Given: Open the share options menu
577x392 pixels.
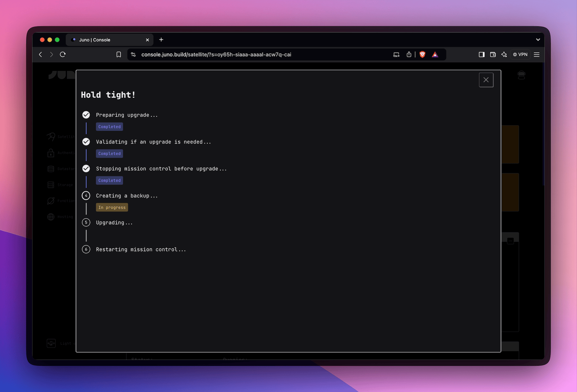Looking at the screenshot, I should point(409,54).
